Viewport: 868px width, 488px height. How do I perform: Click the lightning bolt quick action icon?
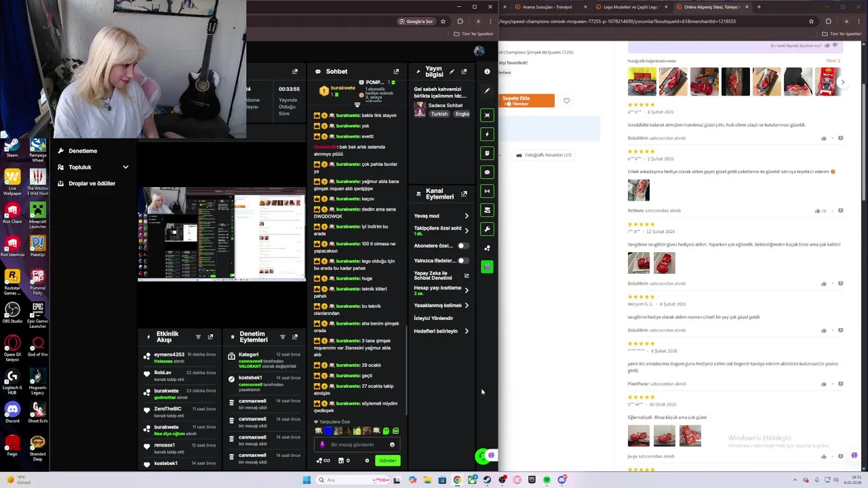coord(487,134)
